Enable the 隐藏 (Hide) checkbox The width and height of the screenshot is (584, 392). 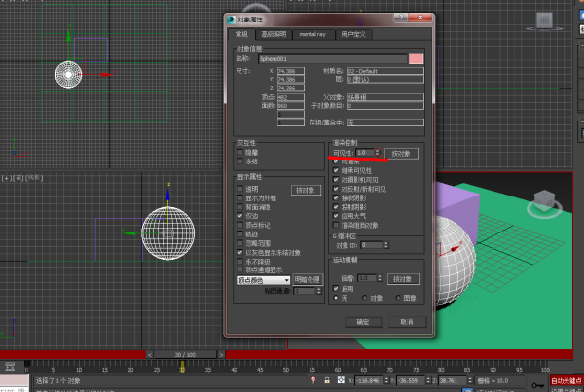click(x=239, y=153)
